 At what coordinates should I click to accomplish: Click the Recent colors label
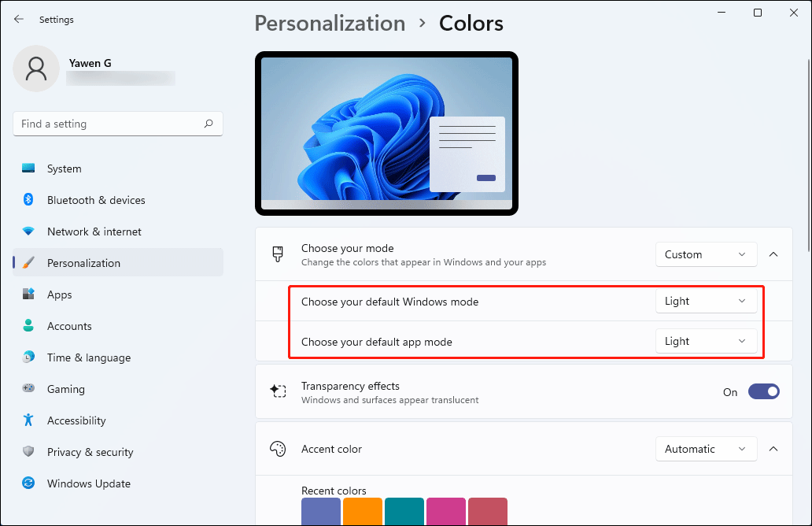pos(334,491)
